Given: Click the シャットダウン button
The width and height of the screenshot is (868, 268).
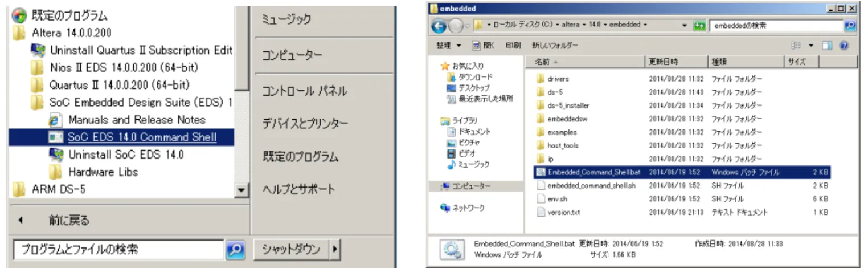Looking at the screenshot, I should [x=291, y=249].
